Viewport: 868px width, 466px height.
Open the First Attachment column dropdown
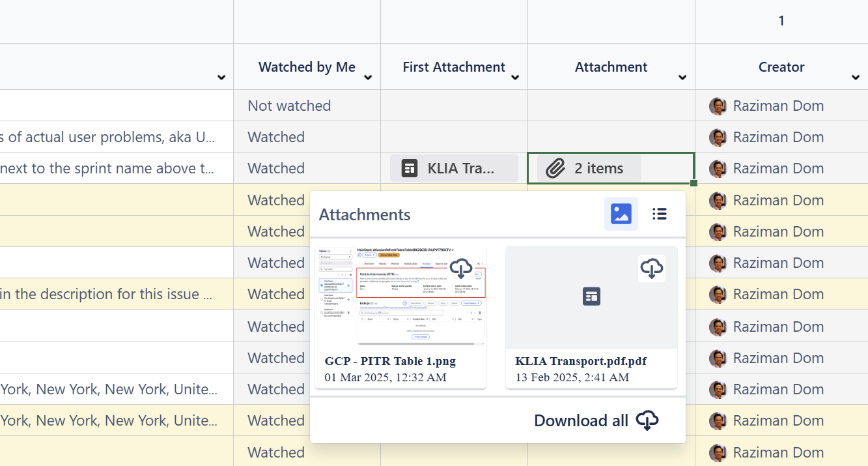(515, 78)
